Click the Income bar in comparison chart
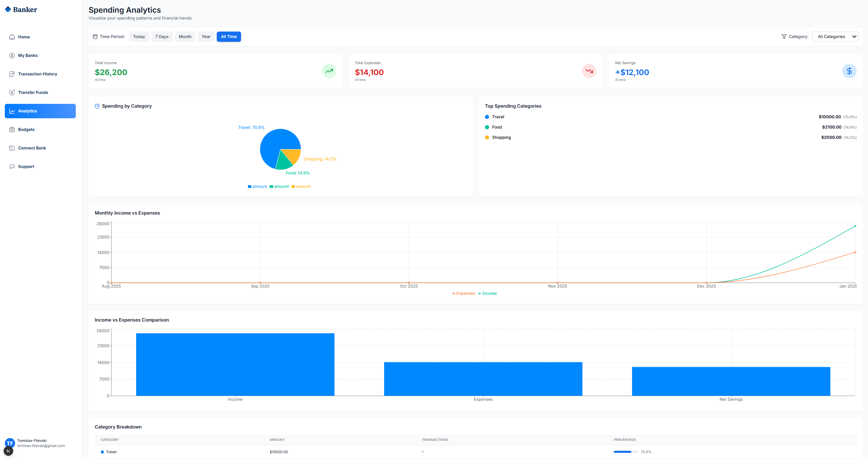868x459 pixels. [x=235, y=364]
